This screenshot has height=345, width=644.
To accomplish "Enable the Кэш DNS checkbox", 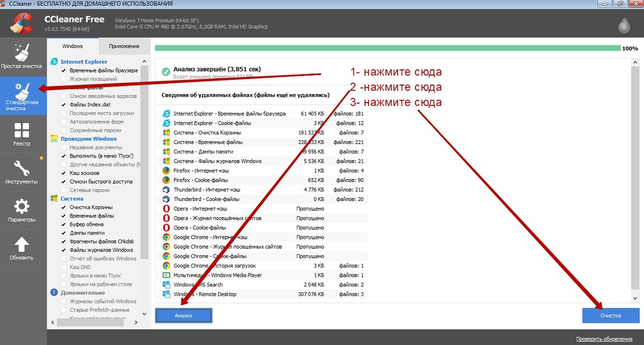I will coord(64,267).
